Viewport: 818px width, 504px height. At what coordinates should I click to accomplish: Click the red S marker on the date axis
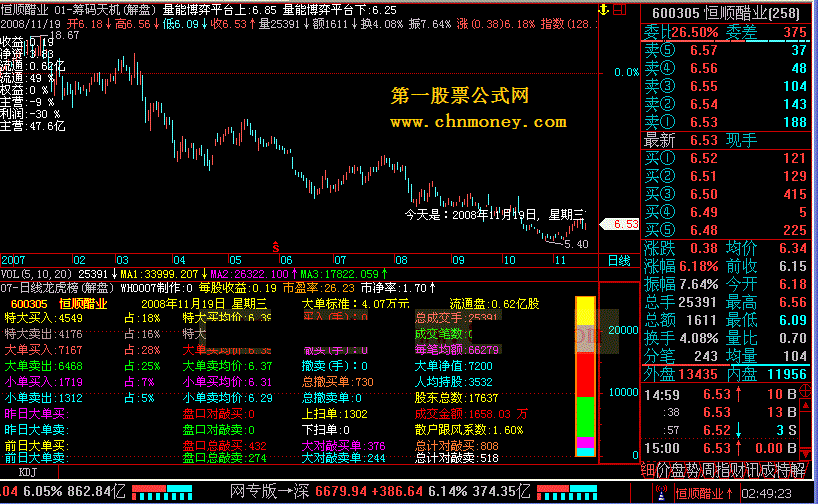(275, 247)
